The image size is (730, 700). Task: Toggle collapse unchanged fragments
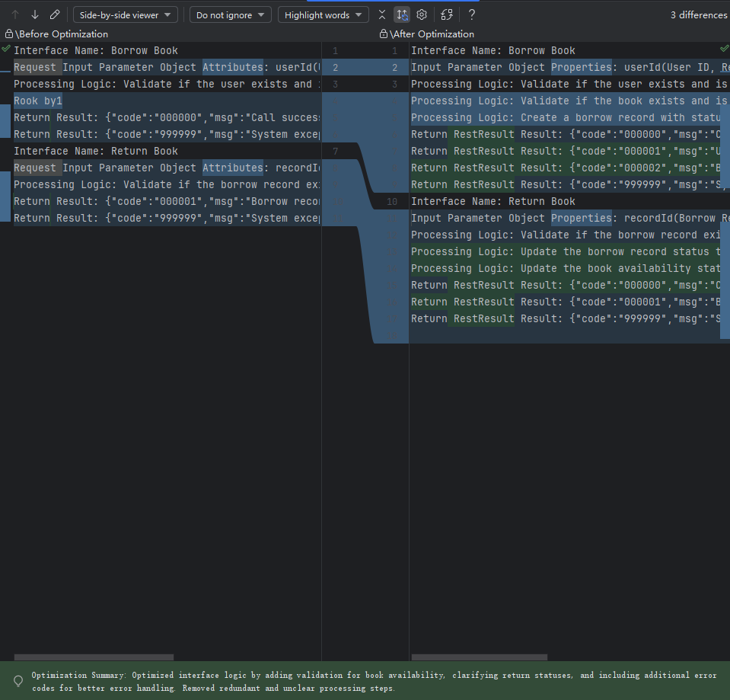382,14
